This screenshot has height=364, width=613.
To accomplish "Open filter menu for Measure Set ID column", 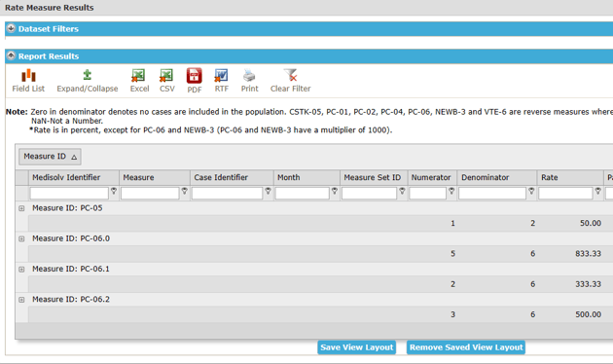I will pos(402,191).
